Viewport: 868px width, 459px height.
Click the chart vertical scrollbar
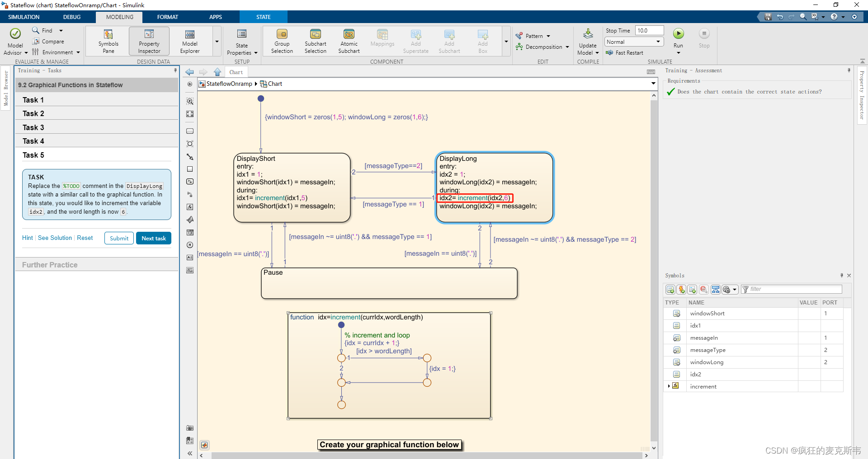coord(654,271)
